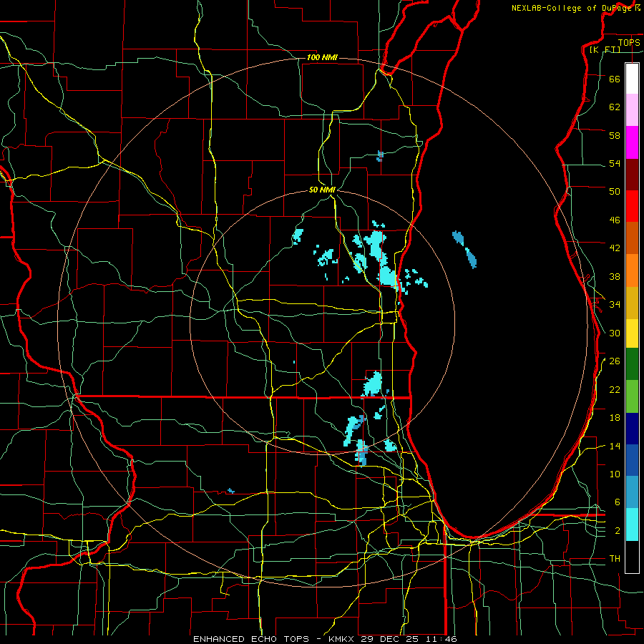Click the "KMKX" station identifier
This screenshot has height=644, width=644.
click(343, 639)
